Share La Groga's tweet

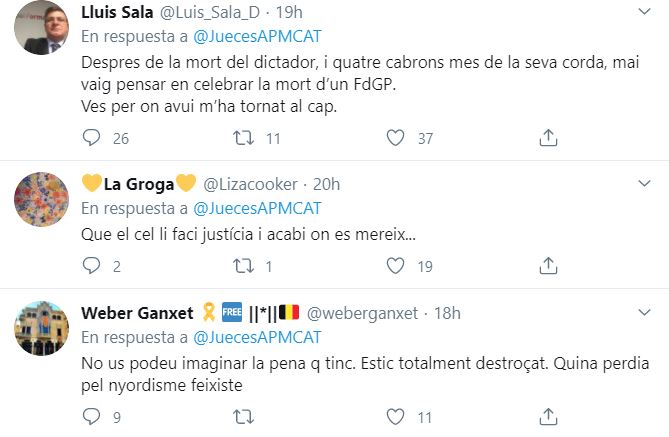[x=548, y=266]
